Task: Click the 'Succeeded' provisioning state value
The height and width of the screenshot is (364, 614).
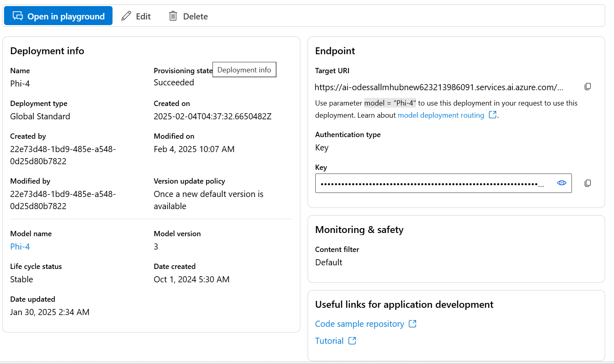Action: (174, 83)
